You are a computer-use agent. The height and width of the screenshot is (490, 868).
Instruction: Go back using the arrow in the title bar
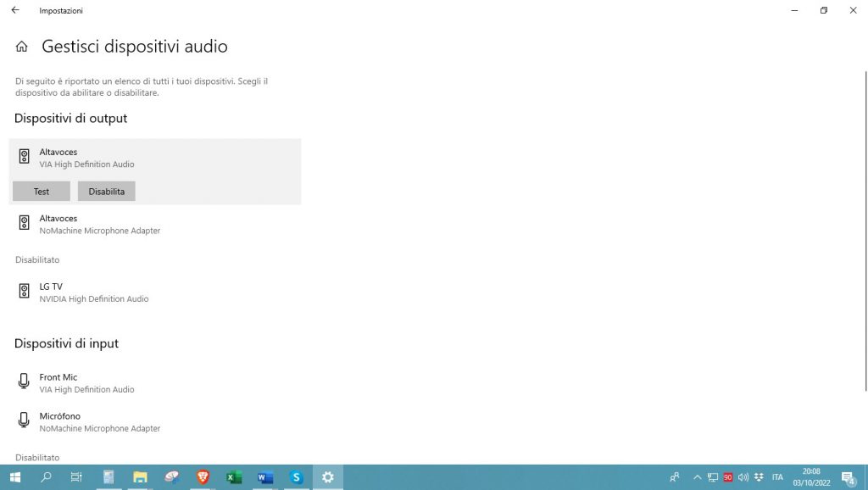click(14, 10)
